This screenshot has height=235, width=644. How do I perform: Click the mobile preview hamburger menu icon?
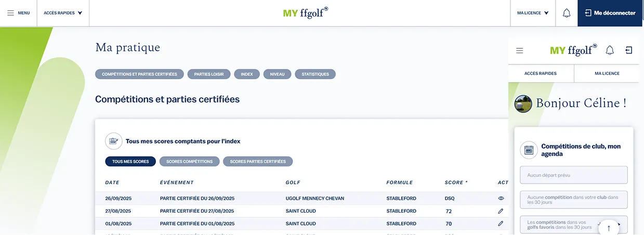click(519, 50)
